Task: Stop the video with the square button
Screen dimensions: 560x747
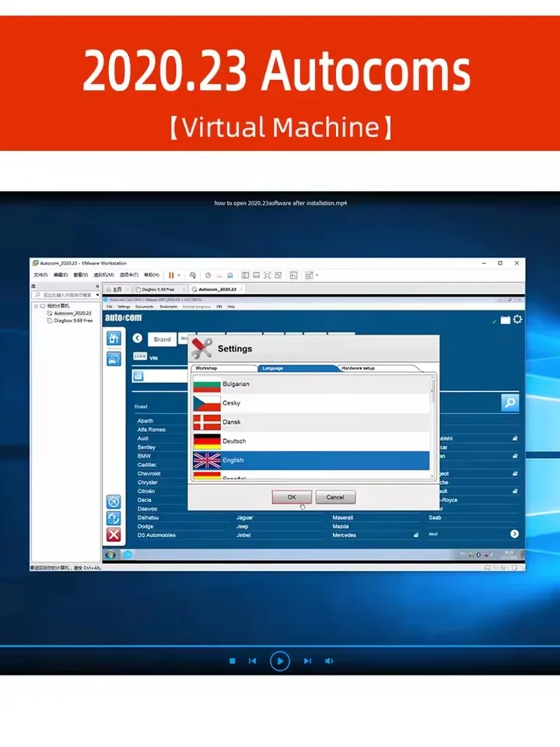Action: [232, 661]
